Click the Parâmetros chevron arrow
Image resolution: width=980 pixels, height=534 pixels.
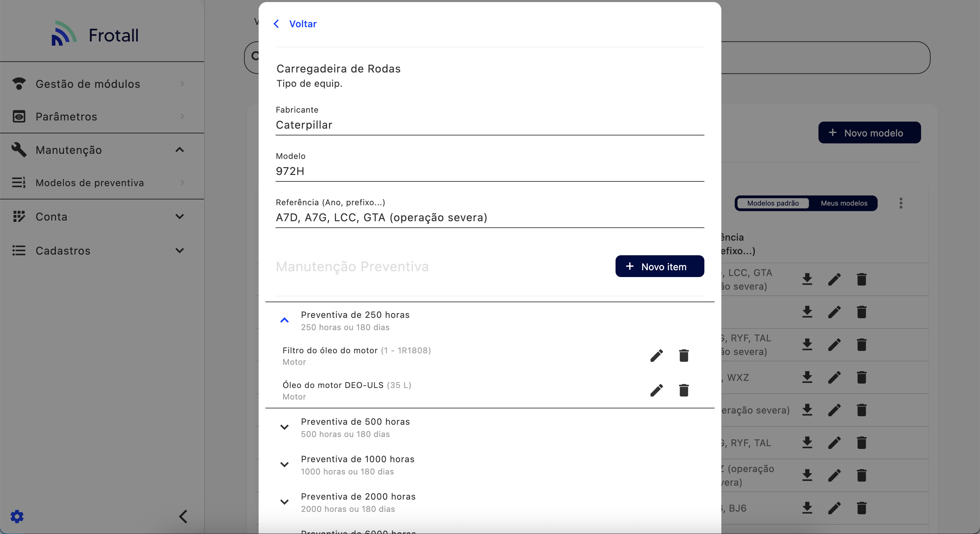(x=183, y=116)
